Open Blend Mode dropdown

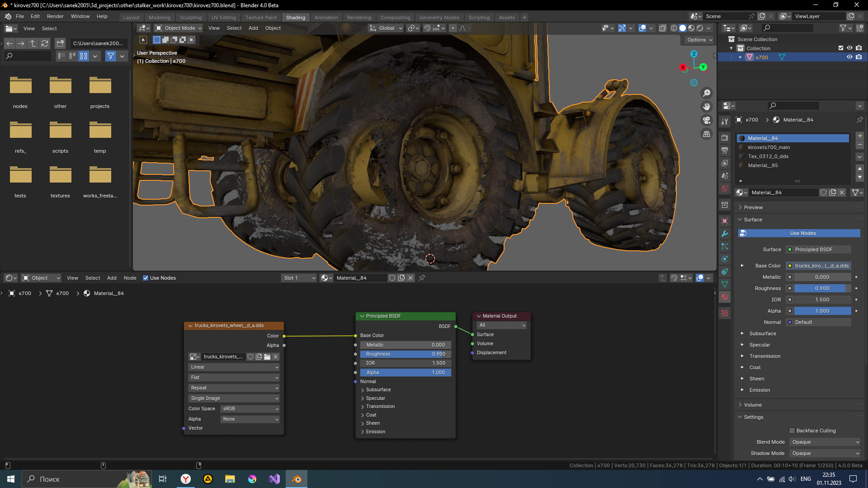coord(826,442)
